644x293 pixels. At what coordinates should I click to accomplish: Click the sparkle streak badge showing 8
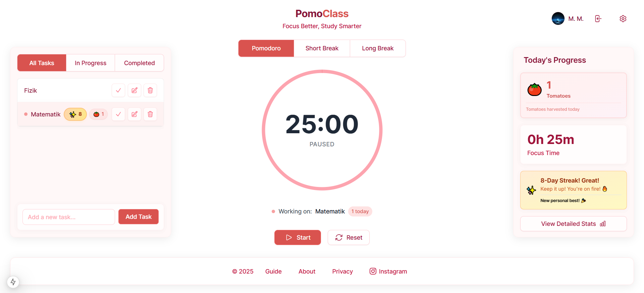pyautogui.click(x=75, y=114)
